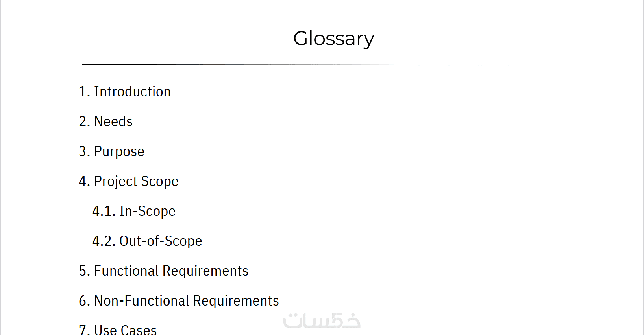Image resolution: width=644 pixels, height=335 pixels.
Task: Go to the "4. Project Scope" entry
Action: pyautogui.click(x=129, y=181)
